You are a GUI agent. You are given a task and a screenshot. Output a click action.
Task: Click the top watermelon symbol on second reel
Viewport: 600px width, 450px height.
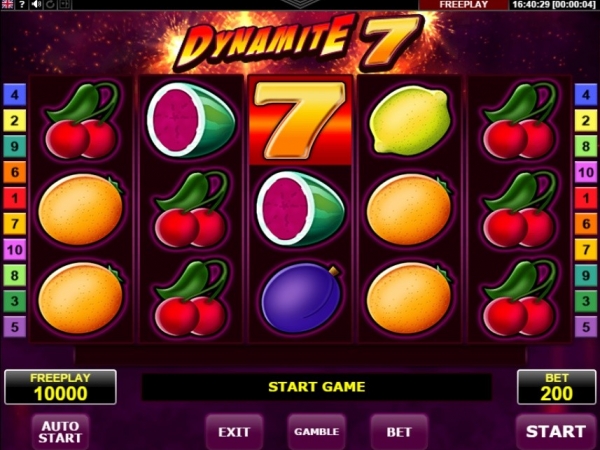pyautogui.click(x=191, y=120)
